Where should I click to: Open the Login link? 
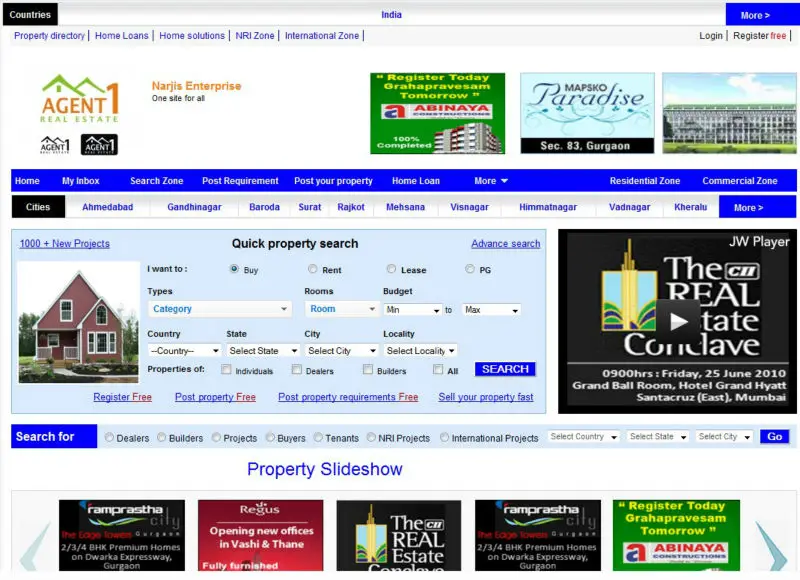(711, 36)
